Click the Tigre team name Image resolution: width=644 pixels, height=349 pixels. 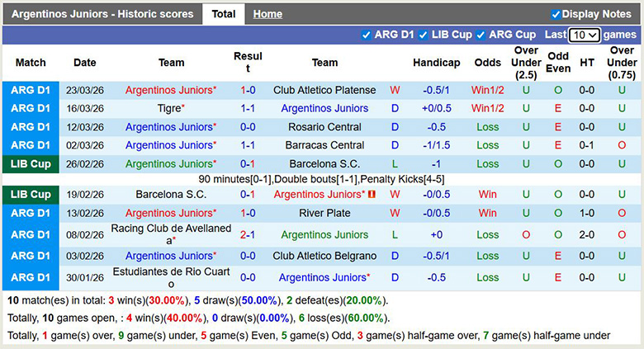[169, 108]
